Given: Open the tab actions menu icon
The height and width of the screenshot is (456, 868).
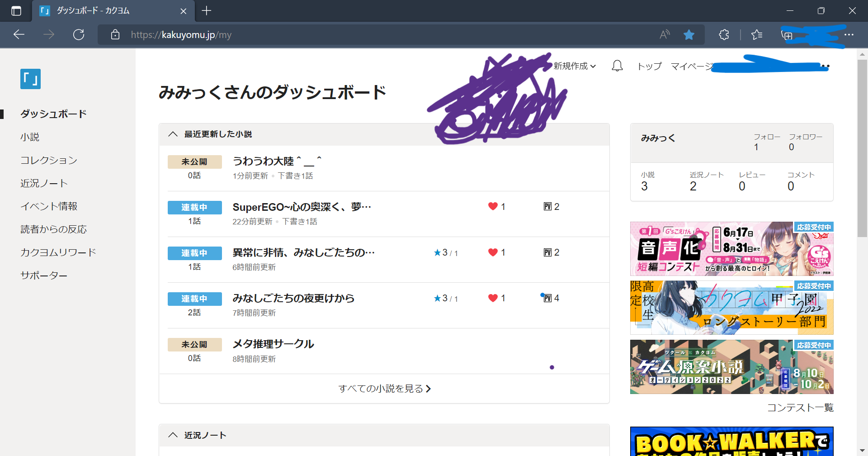Looking at the screenshot, I should [16, 11].
